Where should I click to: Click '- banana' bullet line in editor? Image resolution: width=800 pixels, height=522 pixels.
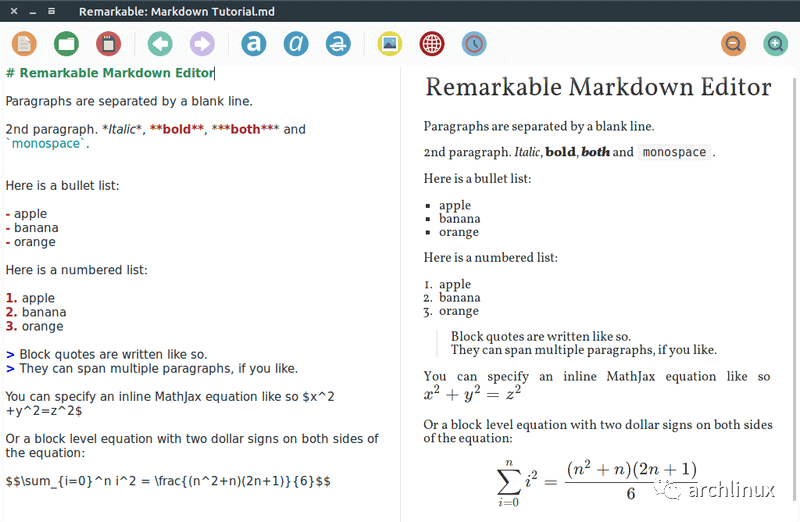tap(32, 228)
